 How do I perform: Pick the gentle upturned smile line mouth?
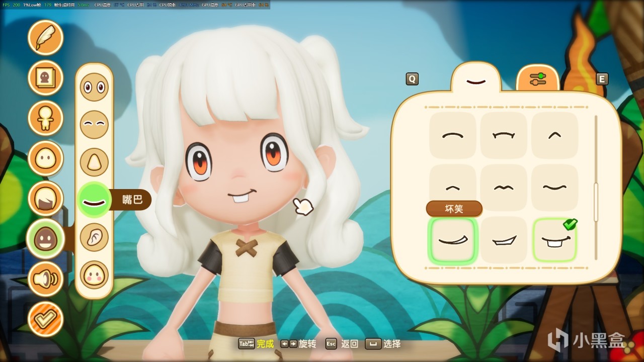click(554, 188)
